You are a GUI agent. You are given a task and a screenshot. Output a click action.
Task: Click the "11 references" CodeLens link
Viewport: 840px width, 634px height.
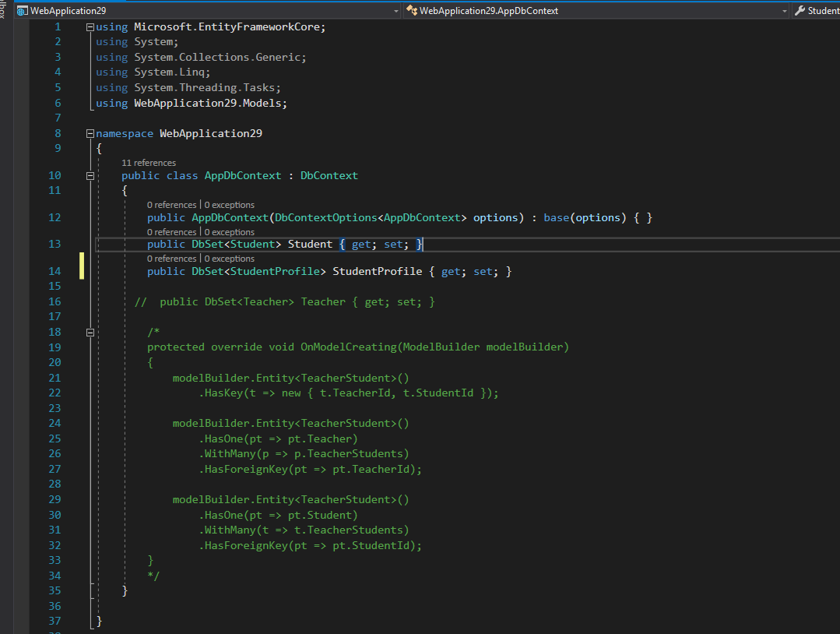pyautogui.click(x=149, y=163)
